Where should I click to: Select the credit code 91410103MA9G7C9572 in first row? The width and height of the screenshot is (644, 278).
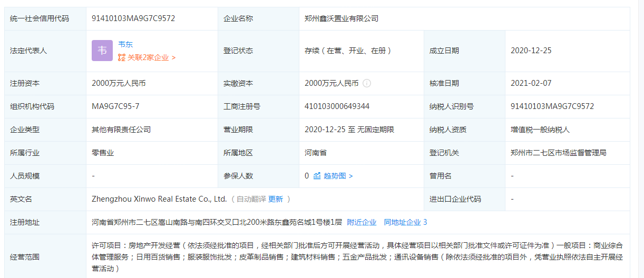(133, 18)
